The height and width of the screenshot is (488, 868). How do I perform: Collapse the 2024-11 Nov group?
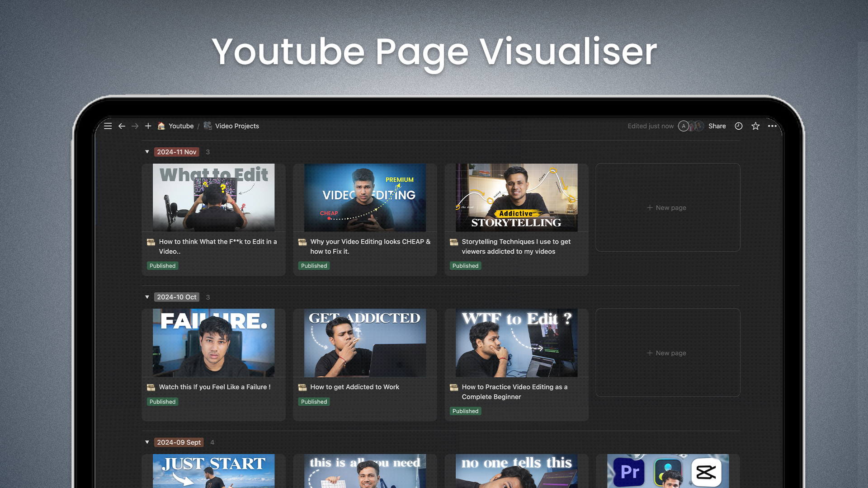pyautogui.click(x=147, y=152)
